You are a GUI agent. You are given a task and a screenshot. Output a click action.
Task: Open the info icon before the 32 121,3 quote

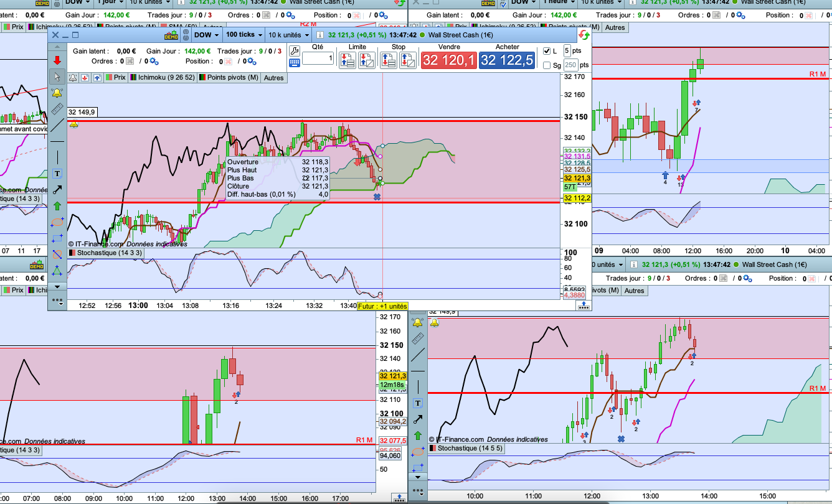click(319, 35)
